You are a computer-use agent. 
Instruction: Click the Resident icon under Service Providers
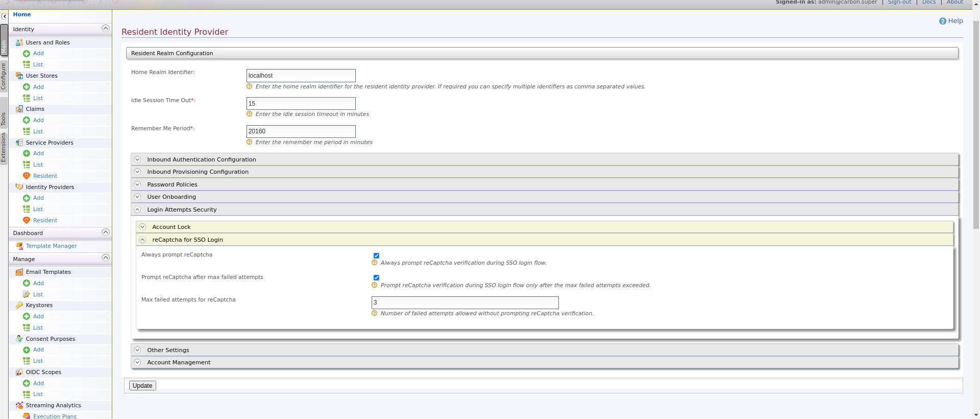[27, 176]
